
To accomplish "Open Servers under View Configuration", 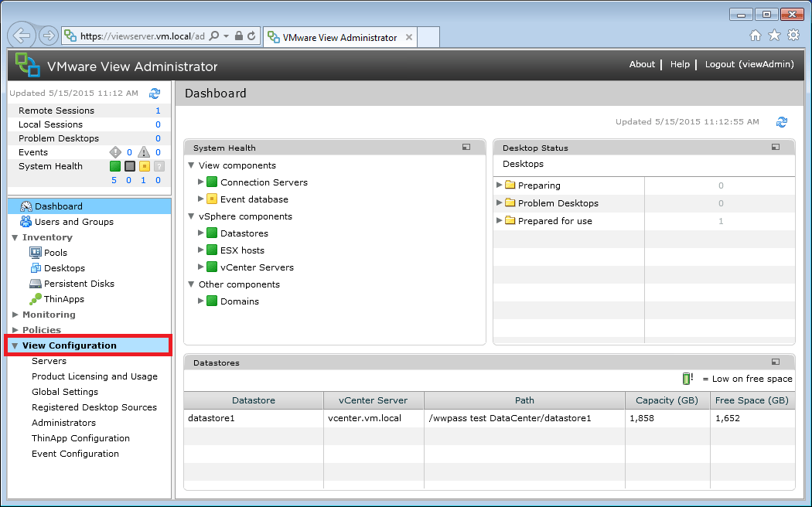I will click(49, 360).
